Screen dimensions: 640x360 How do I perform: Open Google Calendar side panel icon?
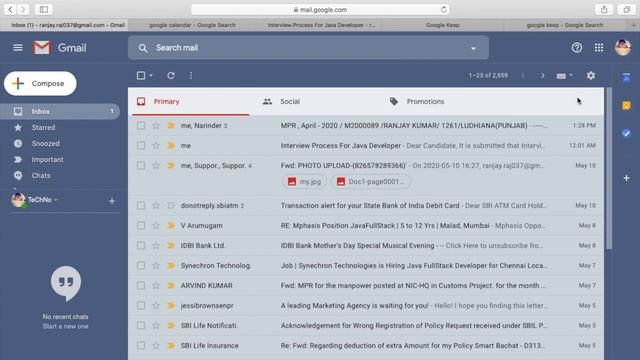coord(626,77)
